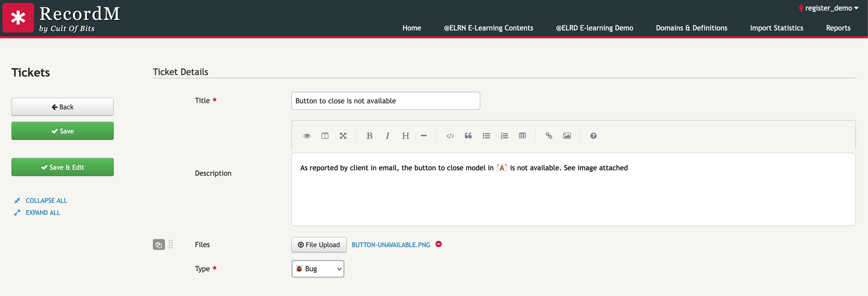Toggle fullscreen editor mode

(343, 136)
